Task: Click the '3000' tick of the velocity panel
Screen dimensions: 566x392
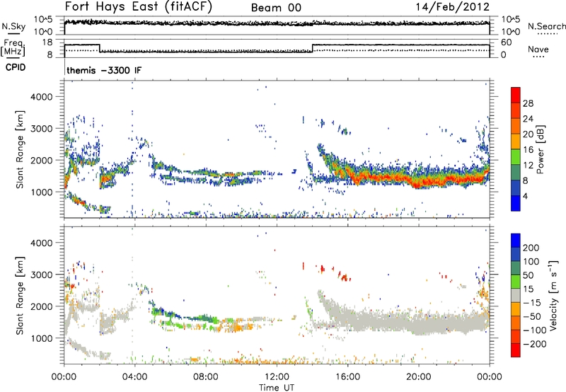Action: 41,275
